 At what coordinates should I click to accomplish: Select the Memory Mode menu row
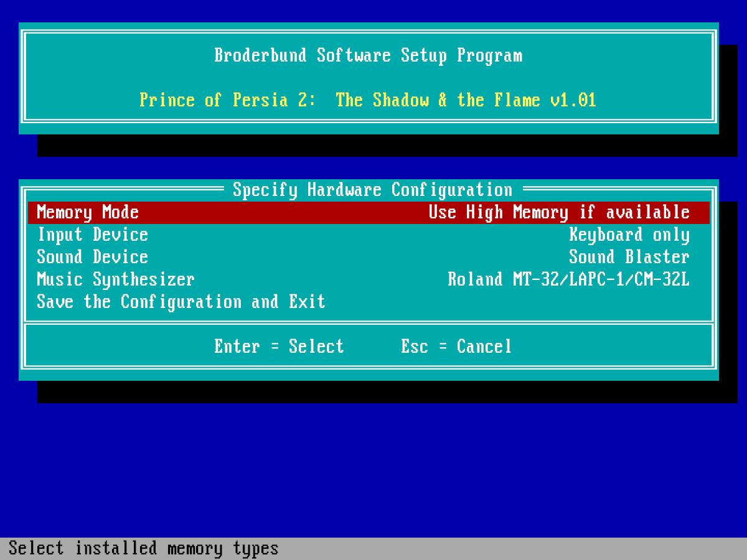[x=369, y=212]
